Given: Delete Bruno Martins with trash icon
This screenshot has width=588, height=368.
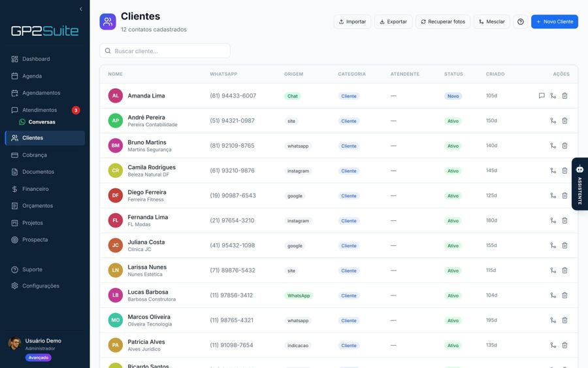Looking at the screenshot, I should click(x=564, y=146).
